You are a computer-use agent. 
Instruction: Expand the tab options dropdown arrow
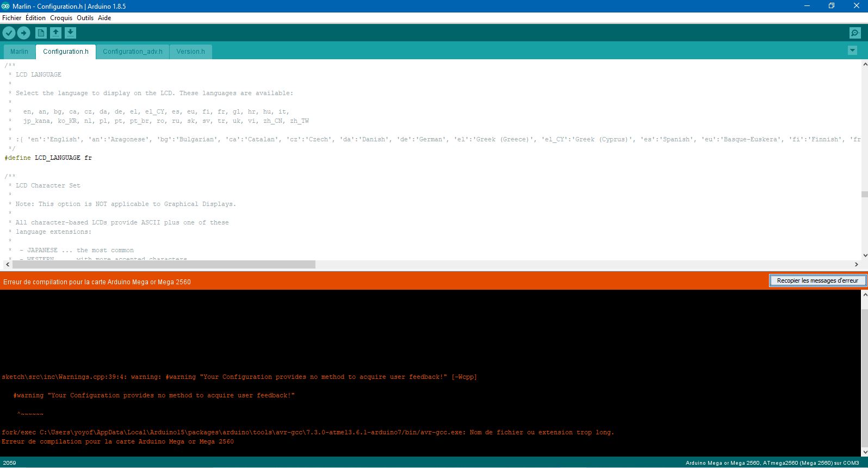(x=852, y=51)
